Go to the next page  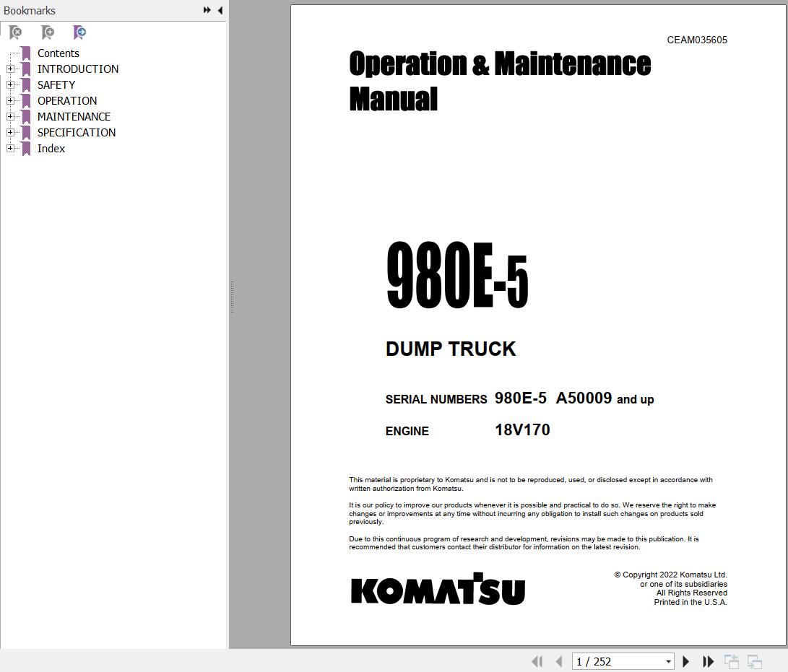tap(686, 661)
